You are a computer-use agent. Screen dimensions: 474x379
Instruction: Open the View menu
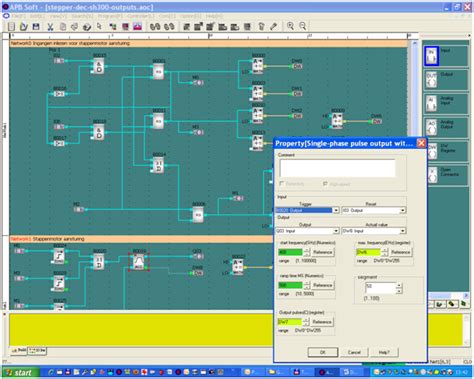[x=59, y=16]
